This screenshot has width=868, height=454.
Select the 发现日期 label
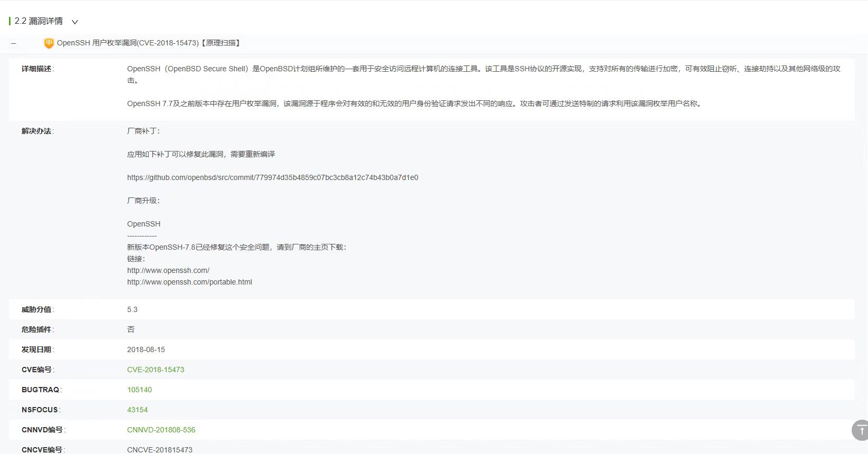click(x=37, y=349)
